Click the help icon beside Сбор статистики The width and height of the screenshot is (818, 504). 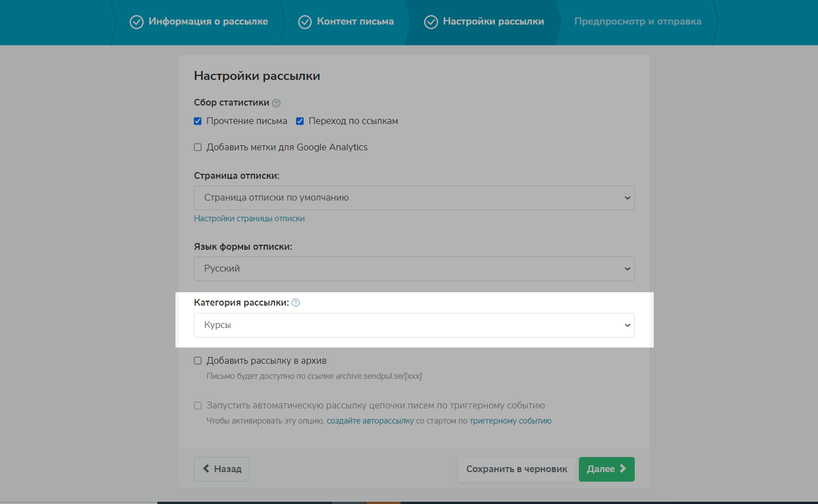click(x=276, y=103)
